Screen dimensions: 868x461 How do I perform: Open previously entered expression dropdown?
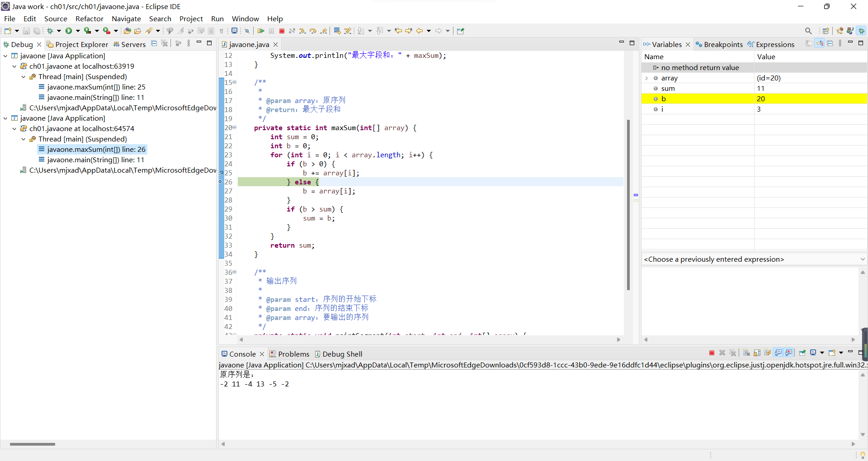point(862,259)
